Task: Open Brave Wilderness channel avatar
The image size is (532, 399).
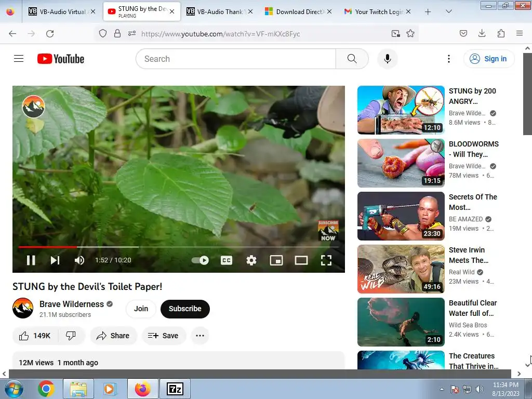Action: point(23,308)
